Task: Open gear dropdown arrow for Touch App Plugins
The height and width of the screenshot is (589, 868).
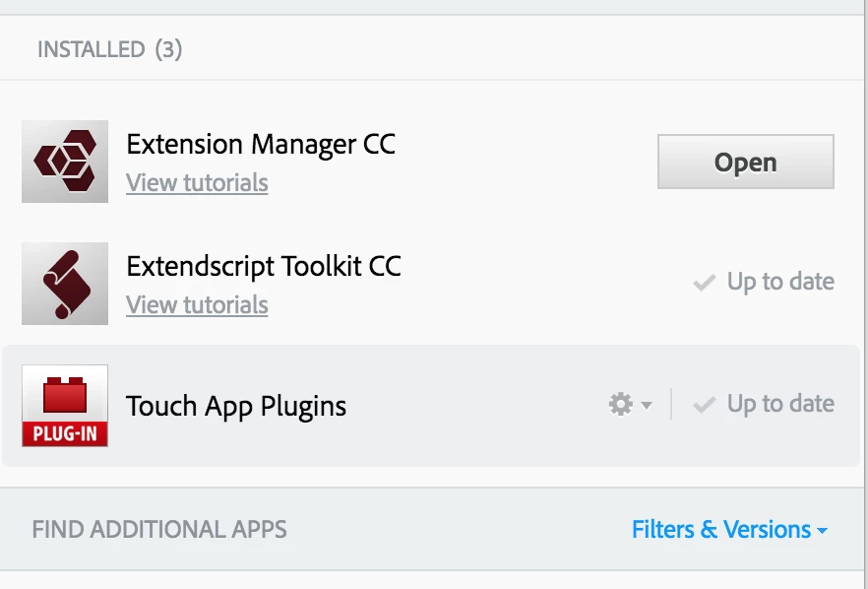Action: pyautogui.click(x=647, y=405)
